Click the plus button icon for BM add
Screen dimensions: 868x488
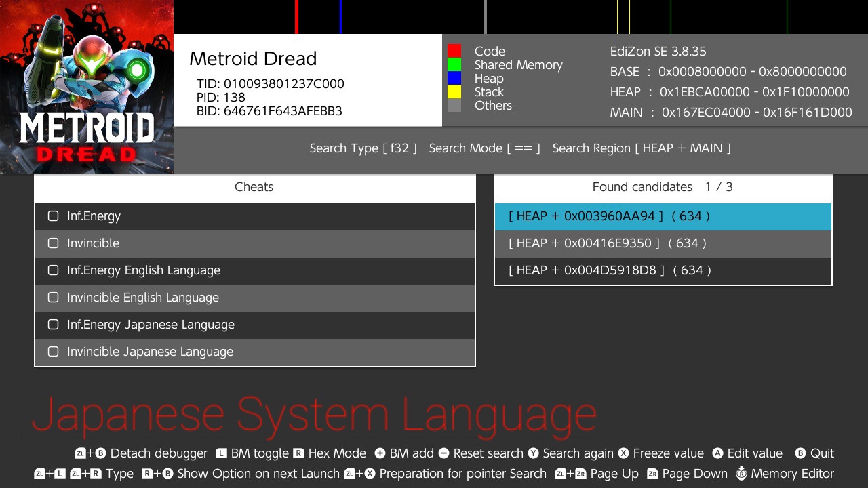380,453
